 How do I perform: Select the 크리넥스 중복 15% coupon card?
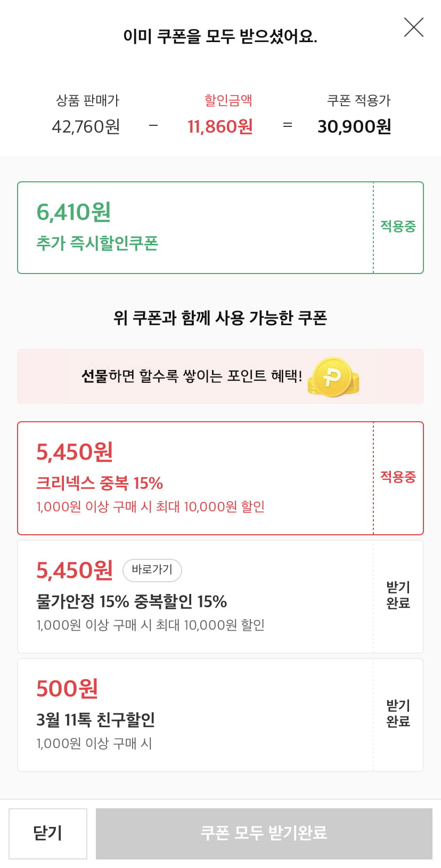[220, 478]
